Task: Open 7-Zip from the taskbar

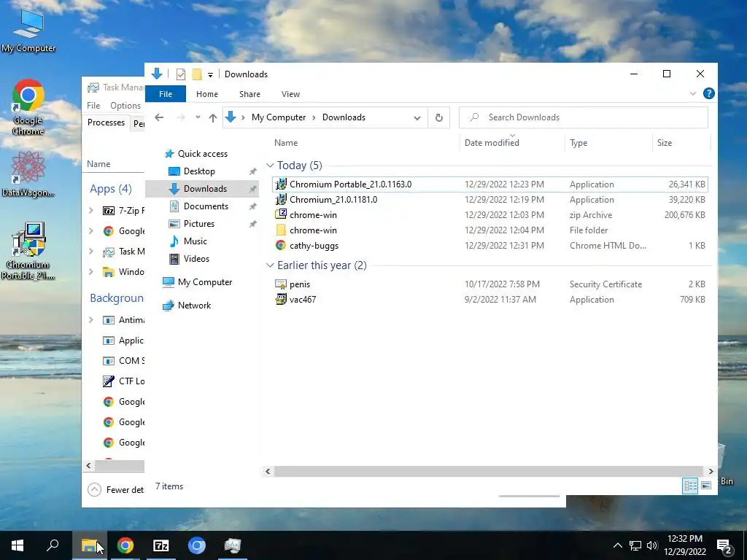Action: (160, 545)
